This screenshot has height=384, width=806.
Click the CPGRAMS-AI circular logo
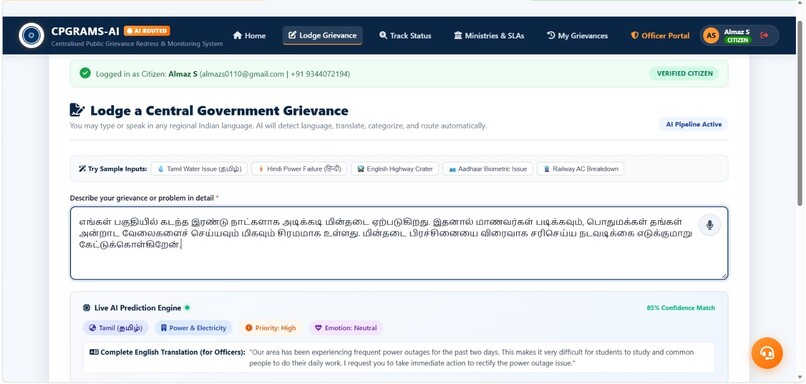pyautogui.click(x=31, y=35)
